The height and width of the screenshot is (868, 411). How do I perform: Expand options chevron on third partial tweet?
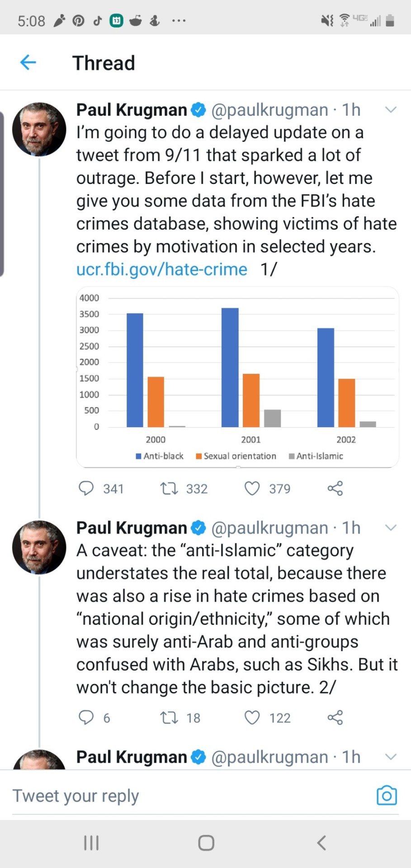(x=391, y=757)
